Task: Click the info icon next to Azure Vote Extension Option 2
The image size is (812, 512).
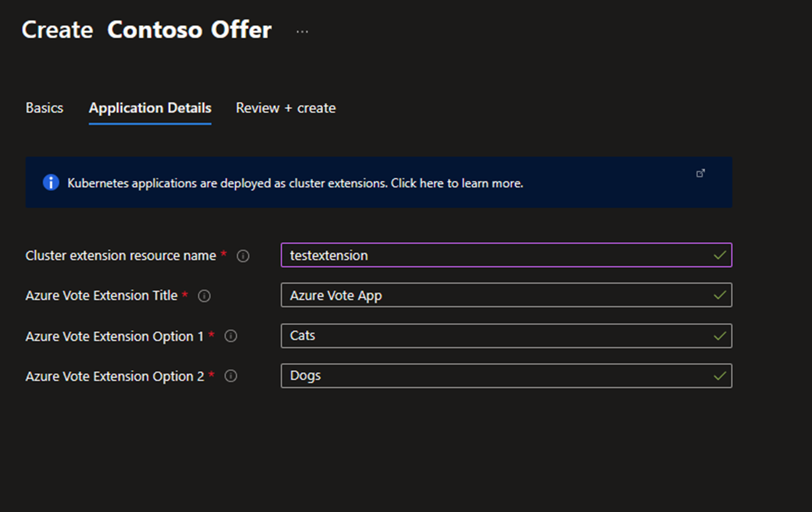Action: pos(231,375)
